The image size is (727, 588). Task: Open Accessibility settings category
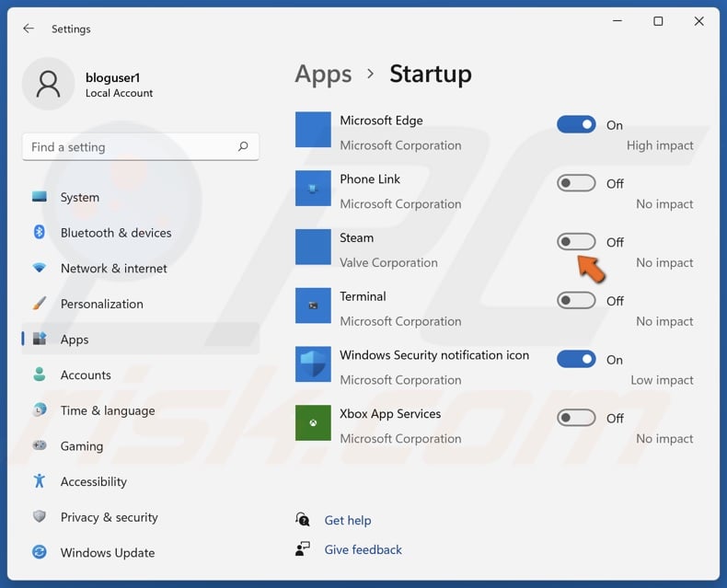[141, 481]
